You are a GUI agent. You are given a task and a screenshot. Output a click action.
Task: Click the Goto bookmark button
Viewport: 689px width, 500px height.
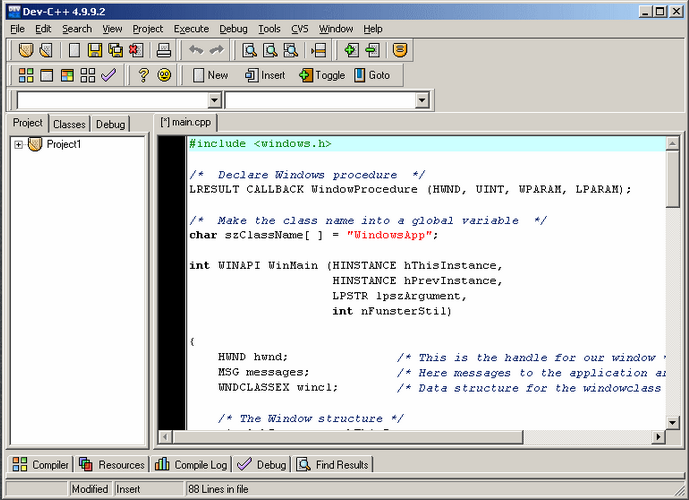tap(372, 76)
